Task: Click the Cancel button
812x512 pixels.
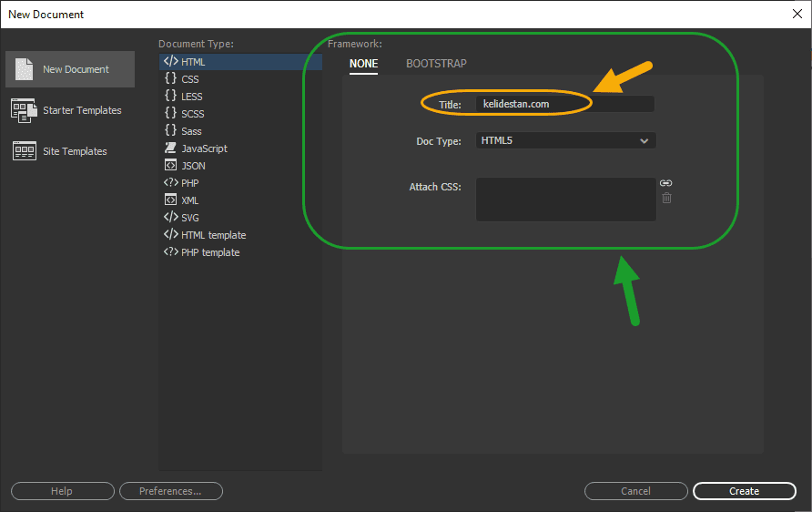Action: click(x=636, y=491)
